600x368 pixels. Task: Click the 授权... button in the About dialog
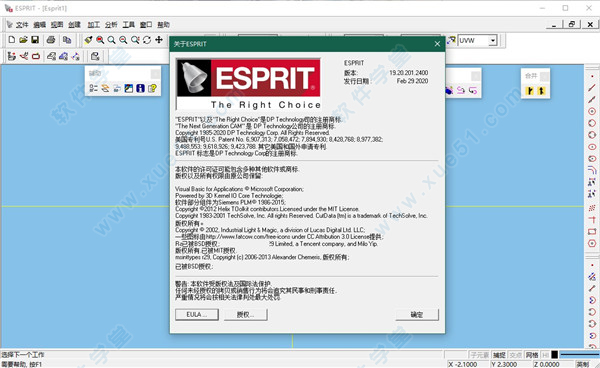click(x=246, y=314)
